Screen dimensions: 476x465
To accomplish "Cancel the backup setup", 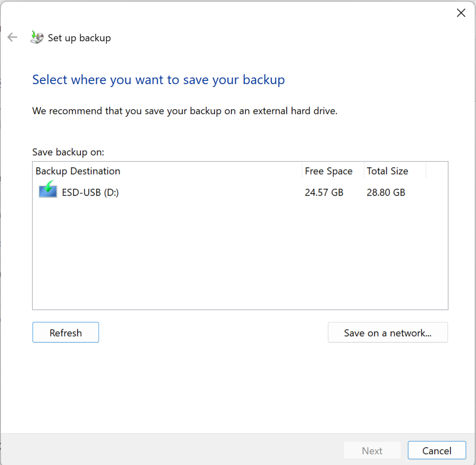I will click(x=436, y=451).
